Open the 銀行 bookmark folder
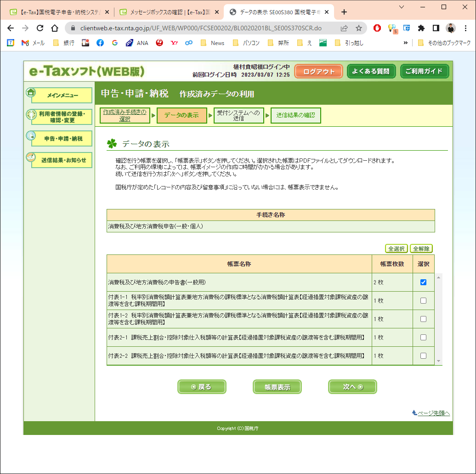Viewport: 476px width, 474px height. (64, 43)
